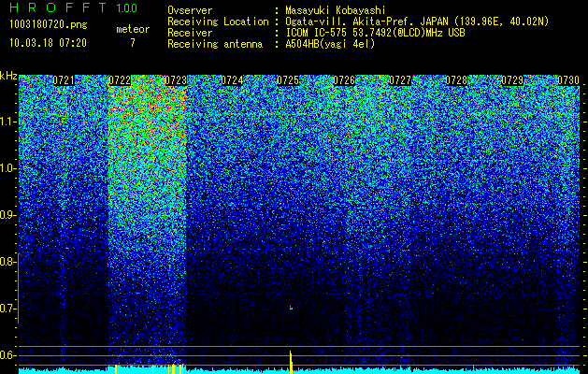This screenshot has height=374, width=588.
Task: Click the 0727 time marker
Action: click(400, 80)
